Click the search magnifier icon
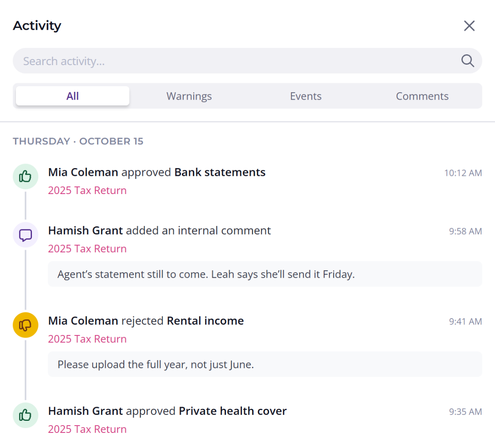This screenshot has width=495, height=448. coord(467,61)
